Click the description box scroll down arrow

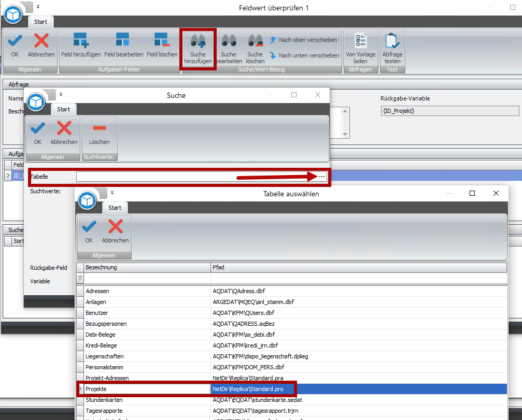pyautogui.click(x=345, y=134)
